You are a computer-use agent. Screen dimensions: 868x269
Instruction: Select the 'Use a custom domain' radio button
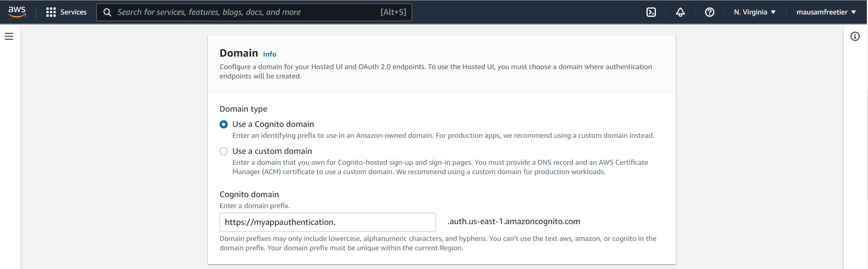click(223, 151)
